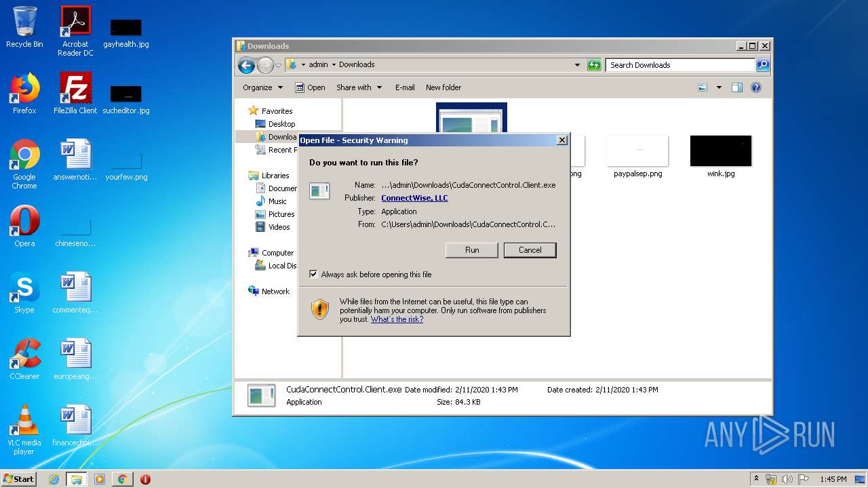Image resolution: width=868 pixels, height=488 pixels.
Task: Select Desktop under Favorites
Action: pyautogui.click(x=275, y=124)
